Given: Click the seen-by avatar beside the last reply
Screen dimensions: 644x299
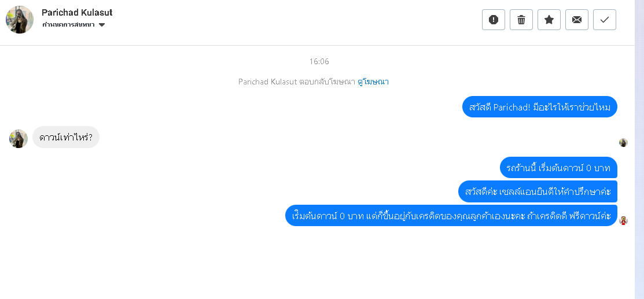Looking at the screenshot, I should (x=623, y=220).
